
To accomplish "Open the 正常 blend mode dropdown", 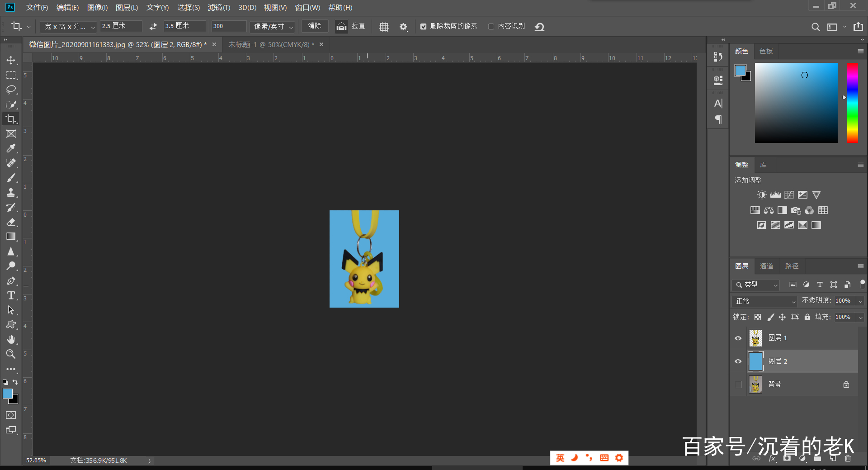I will coord(764,301).
